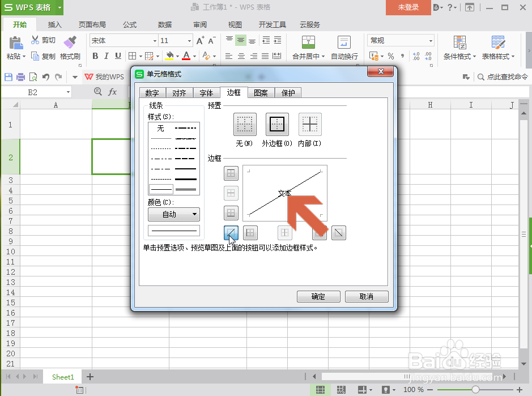
Task: Click the zoom in plus button
Action: coord(520,390)
